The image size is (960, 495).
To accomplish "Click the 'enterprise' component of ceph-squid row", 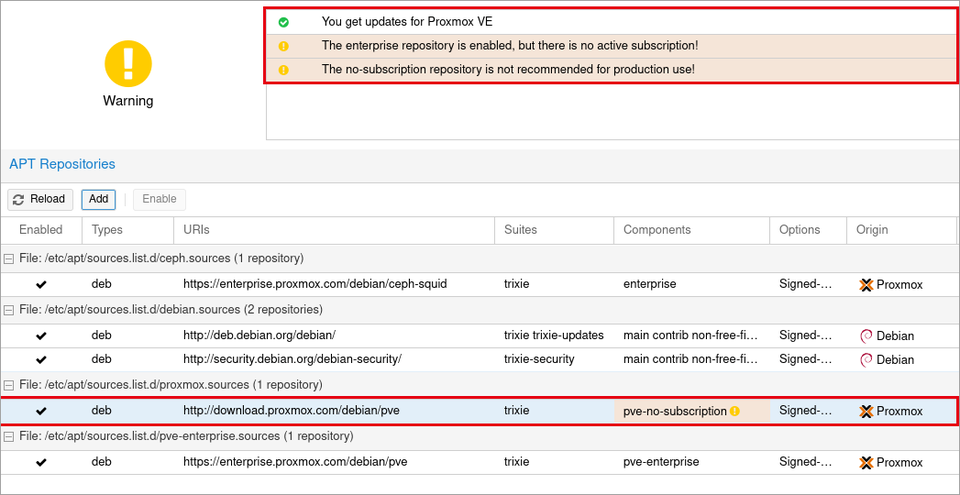I will coord(650,284).
